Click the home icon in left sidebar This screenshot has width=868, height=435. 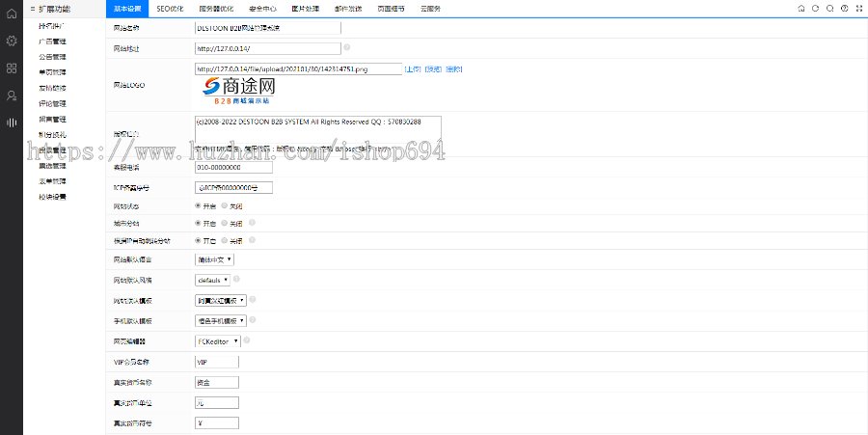click(12, 14)
